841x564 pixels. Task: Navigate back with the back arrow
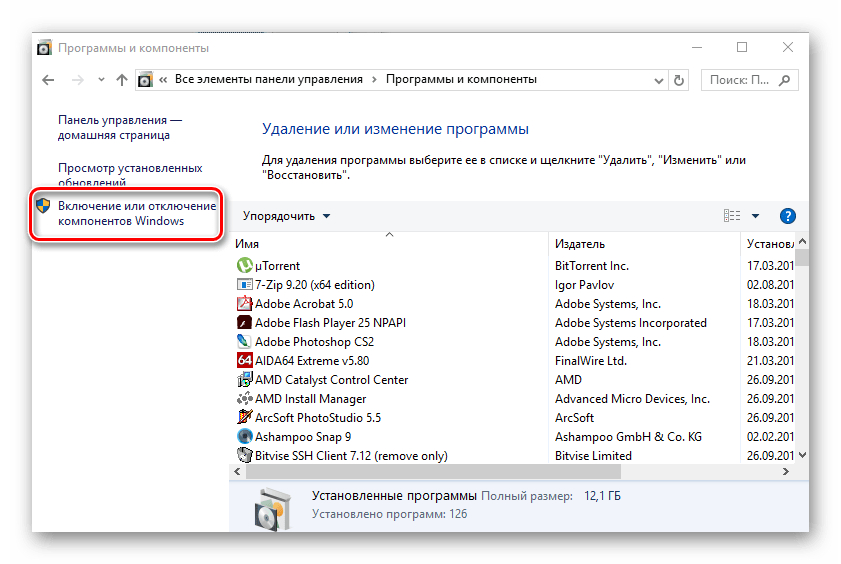(49, 80)
